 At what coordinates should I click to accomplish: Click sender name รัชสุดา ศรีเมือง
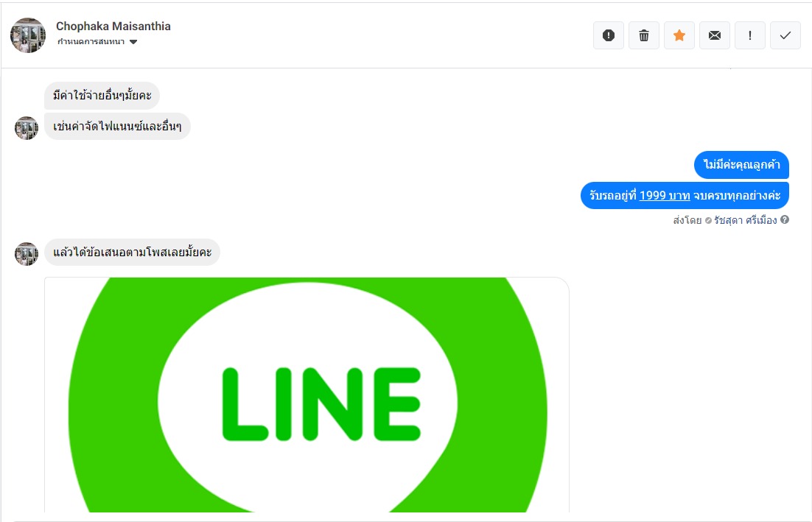click(x=745, y=220)
